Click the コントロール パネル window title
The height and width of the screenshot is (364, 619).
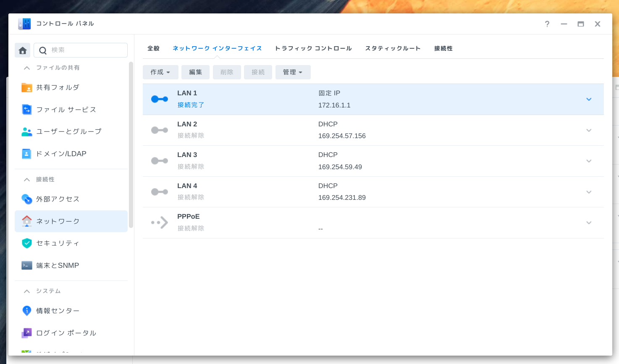65,24
